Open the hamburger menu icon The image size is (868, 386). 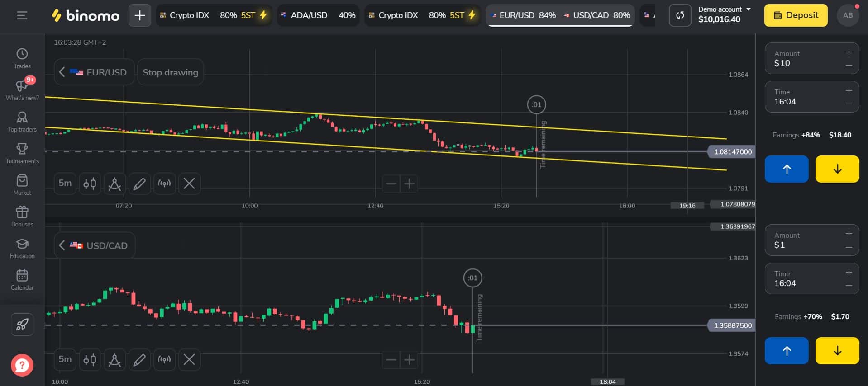click(x=22, y=15)
